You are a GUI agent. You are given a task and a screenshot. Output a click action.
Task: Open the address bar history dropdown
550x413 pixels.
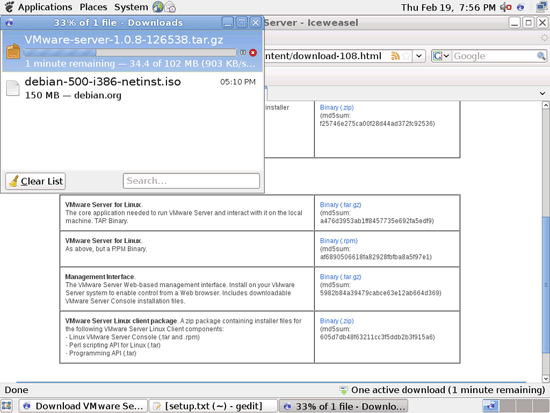click(x=419, y=56)
